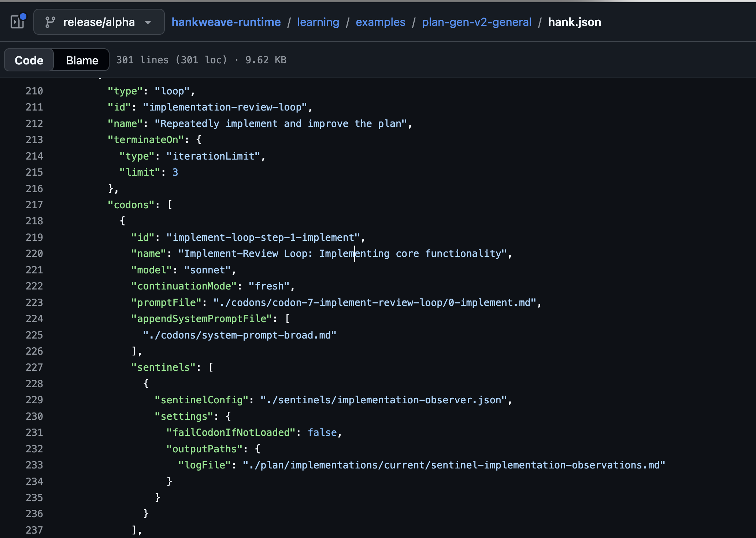Click the git branch icon
This screenshot has height=538, width=756.
click(50, 22)
